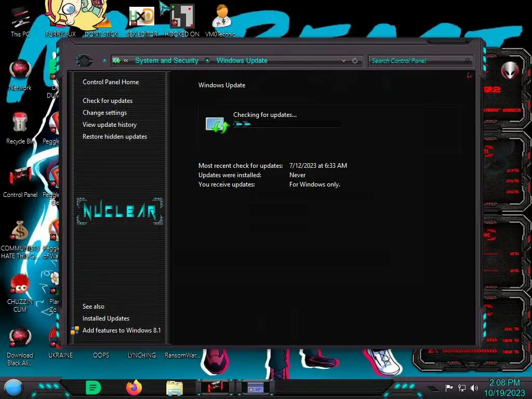Open the UKRAINE desktop item
Viewport: 532px width, 399px height.
[x=60, y=355]
